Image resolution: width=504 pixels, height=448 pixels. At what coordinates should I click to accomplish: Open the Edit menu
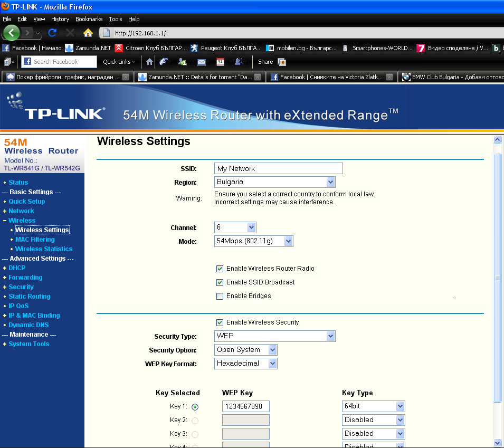click(x=22, y=19)
